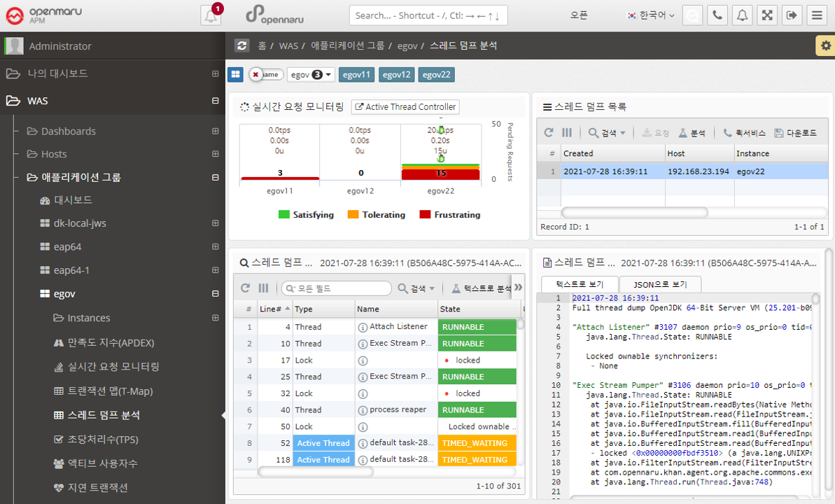Click info icon beside Attach Listener
The width and height of the screenshot is (835, 504).
[x=363, y=327]
